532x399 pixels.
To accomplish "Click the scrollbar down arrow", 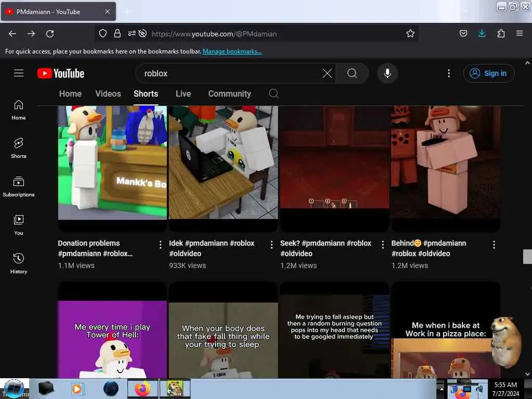I will point(527,374).
